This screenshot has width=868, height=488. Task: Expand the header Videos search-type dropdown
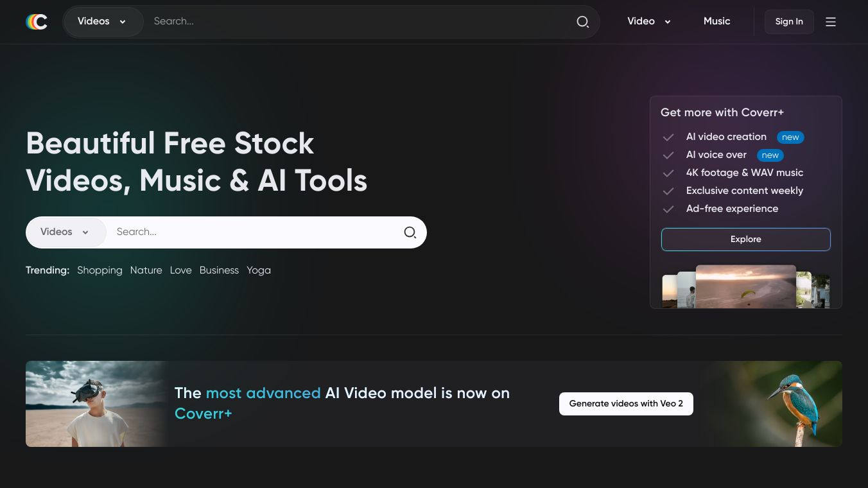point(102,22)
